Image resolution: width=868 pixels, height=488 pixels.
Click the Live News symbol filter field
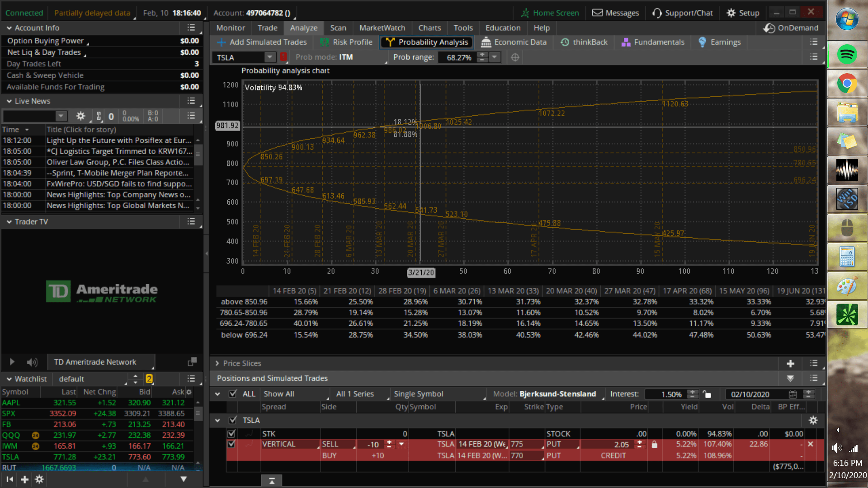click(30, 116)
